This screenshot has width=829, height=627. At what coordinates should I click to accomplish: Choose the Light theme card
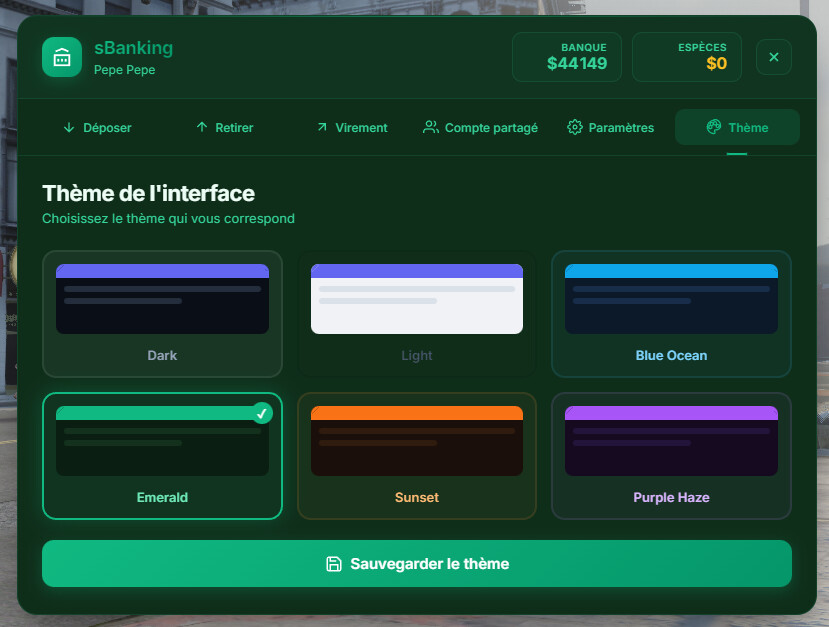coord(417,314)
